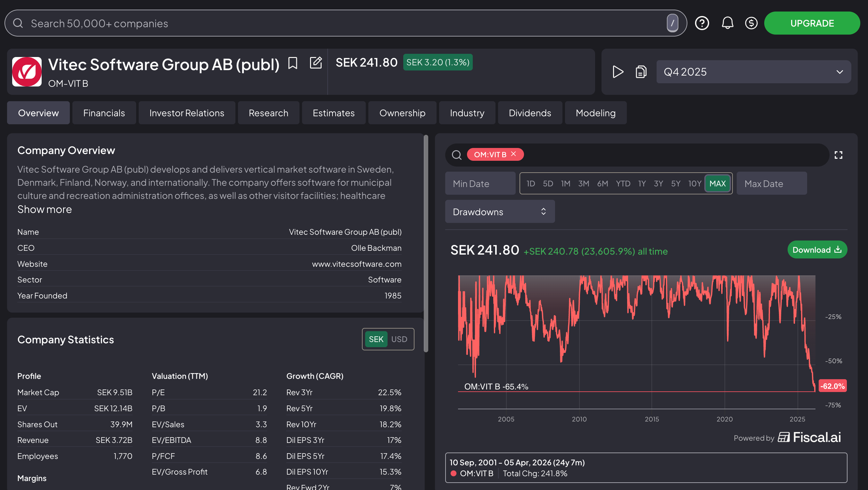Image resolution: width=868 pixels, height=490 pixels.
Task: Open the Q4 2025 quarter dropdown
Action: tap(753, 72)
